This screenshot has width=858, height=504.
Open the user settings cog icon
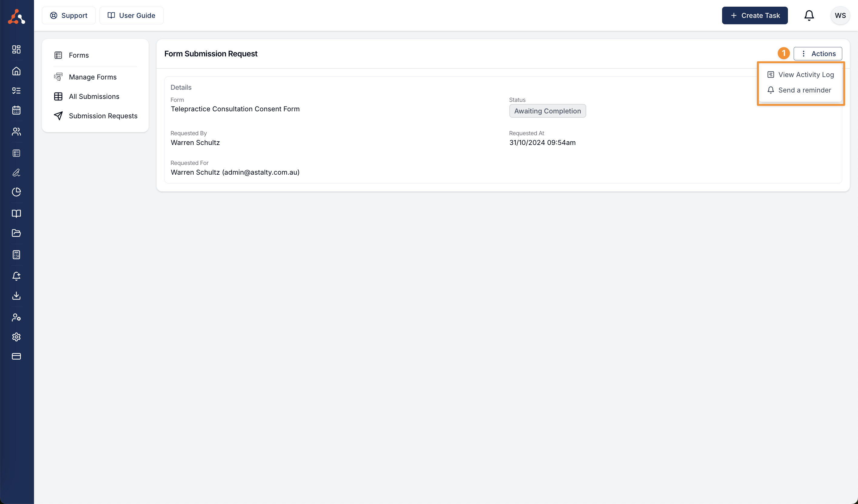(16, 317)
